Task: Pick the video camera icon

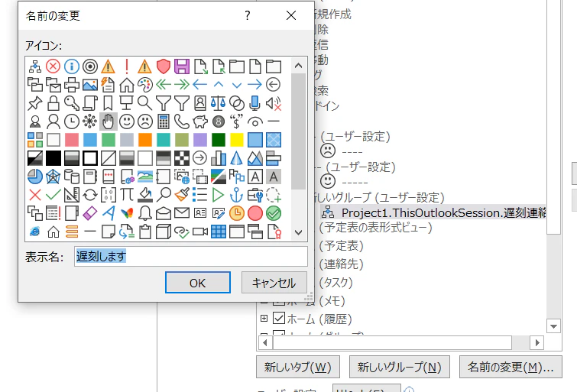Action: coord(200,232)
